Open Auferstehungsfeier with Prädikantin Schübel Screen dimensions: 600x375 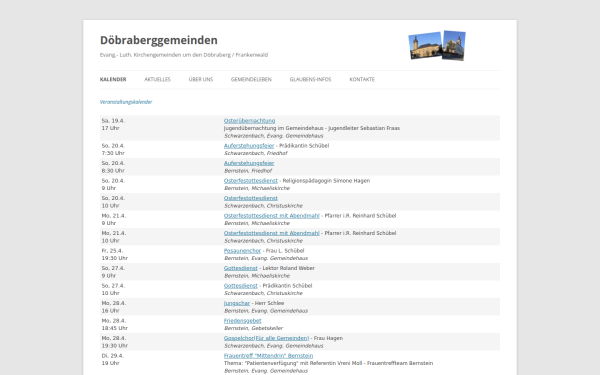[x=249, y=146]
